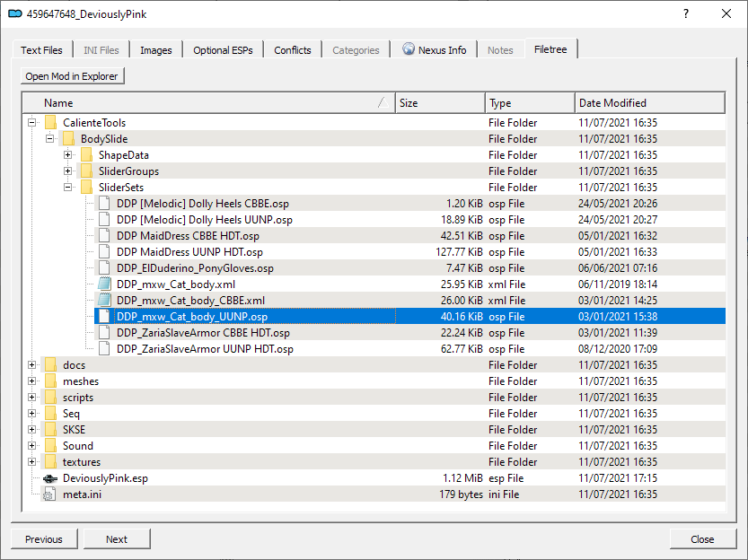748x560 pixels.
Task: Click the help question mark button
Action: tap(685, 13)
